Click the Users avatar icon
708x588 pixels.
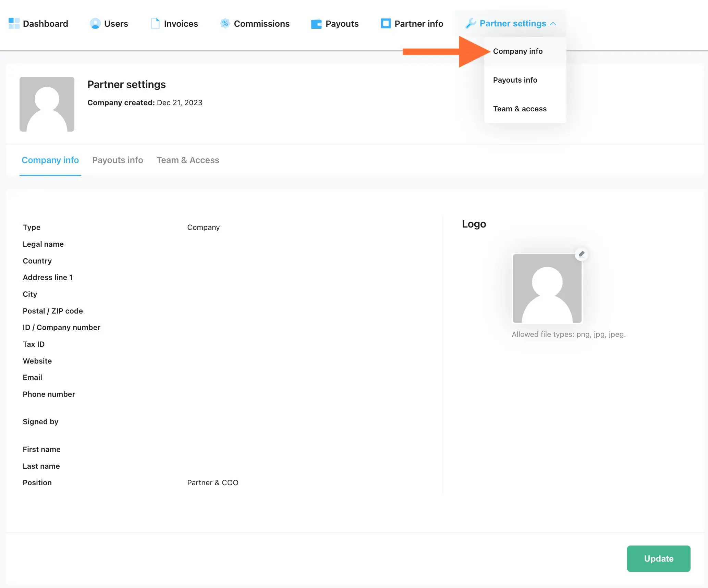95,24
